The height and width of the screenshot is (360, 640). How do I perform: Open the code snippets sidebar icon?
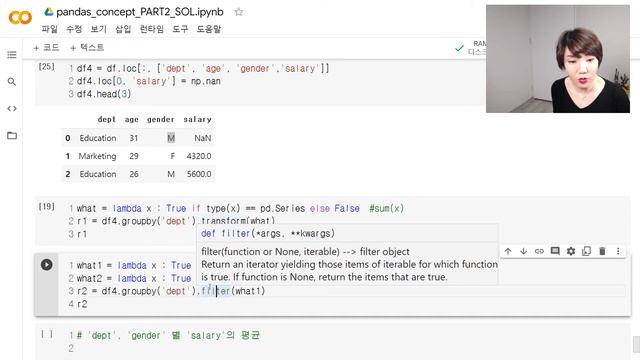click(12, 109)
